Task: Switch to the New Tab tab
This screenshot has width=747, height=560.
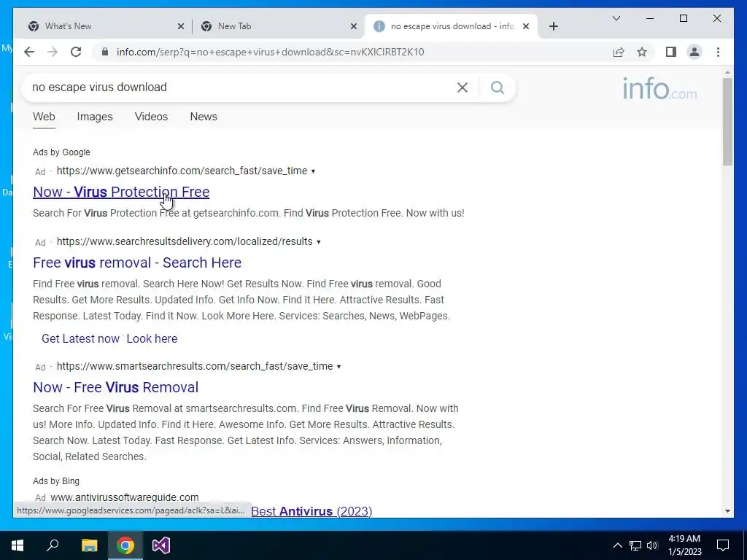Action: tap(278, 26)
